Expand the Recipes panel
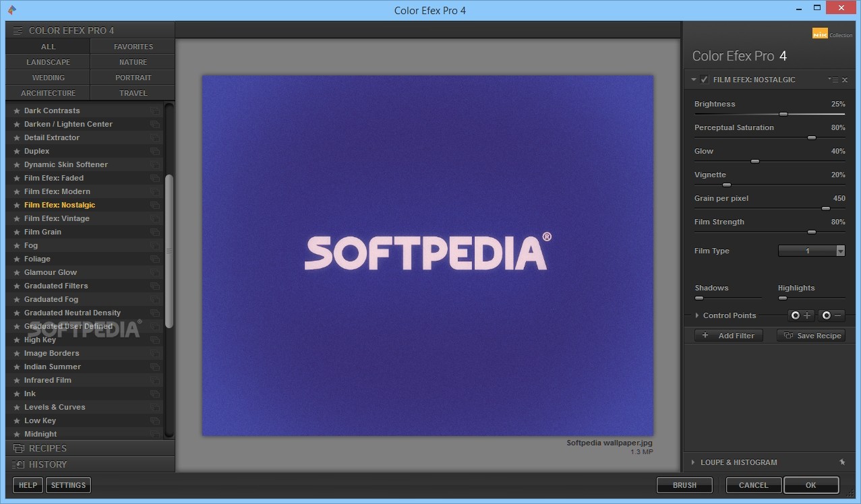The image size is (861, 504). pos(90,448)
